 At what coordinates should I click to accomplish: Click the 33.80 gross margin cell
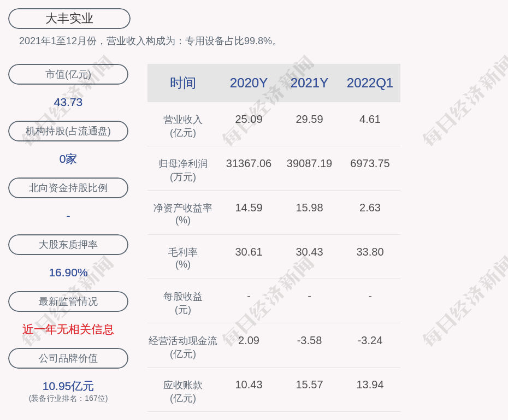(370, 252)
